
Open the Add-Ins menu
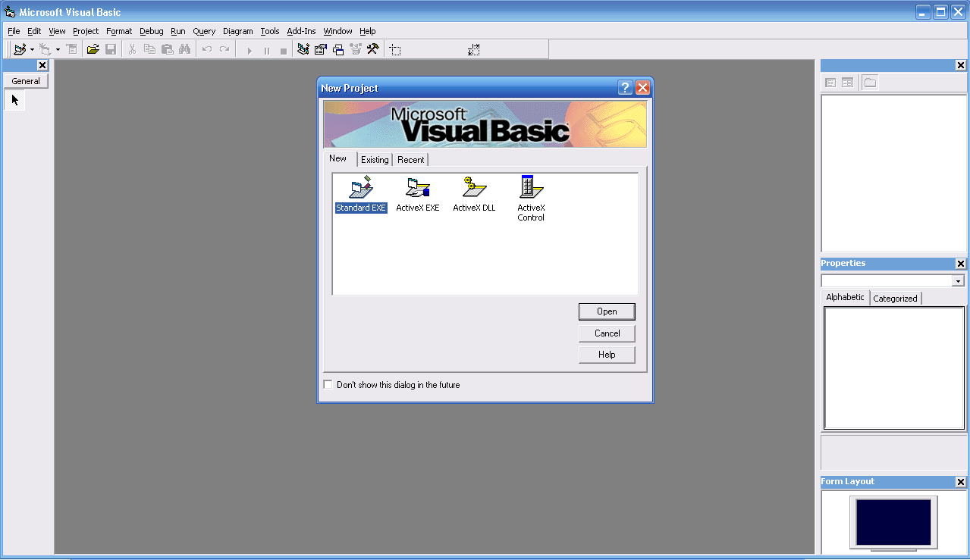[301, 31]
